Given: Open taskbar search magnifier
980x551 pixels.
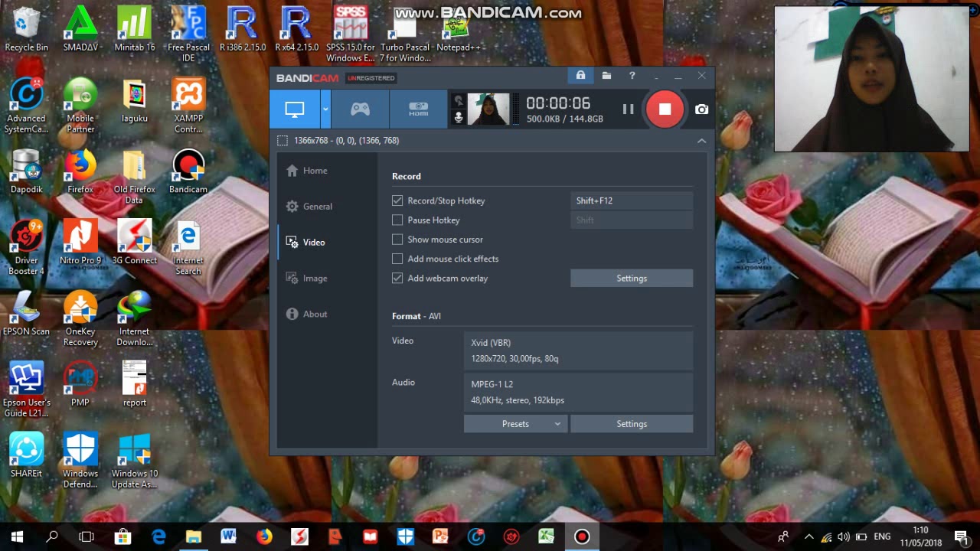Looking at the screenshot, I should point(52,536).
